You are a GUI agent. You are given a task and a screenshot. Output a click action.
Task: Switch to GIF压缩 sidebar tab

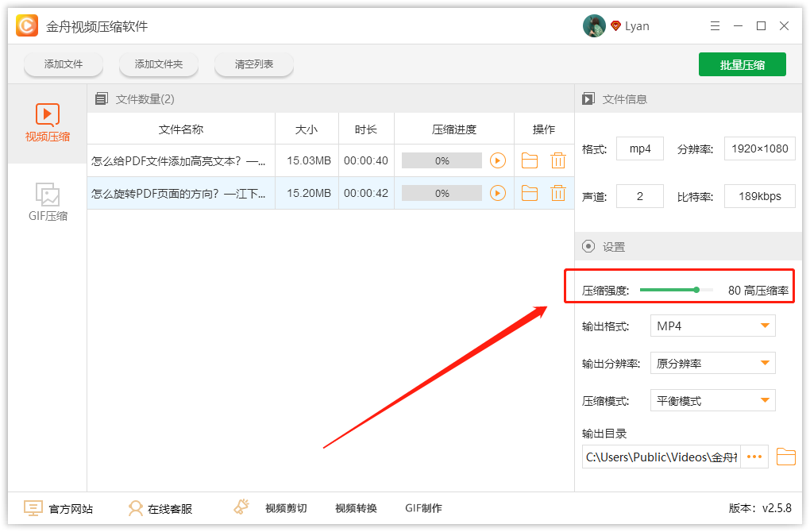point(48,202)
